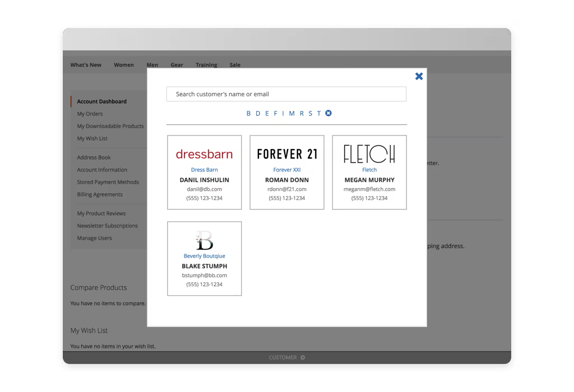The image size is (574, 392).
Task: Filter customers by letter S
Action: (x=310, y=113)
